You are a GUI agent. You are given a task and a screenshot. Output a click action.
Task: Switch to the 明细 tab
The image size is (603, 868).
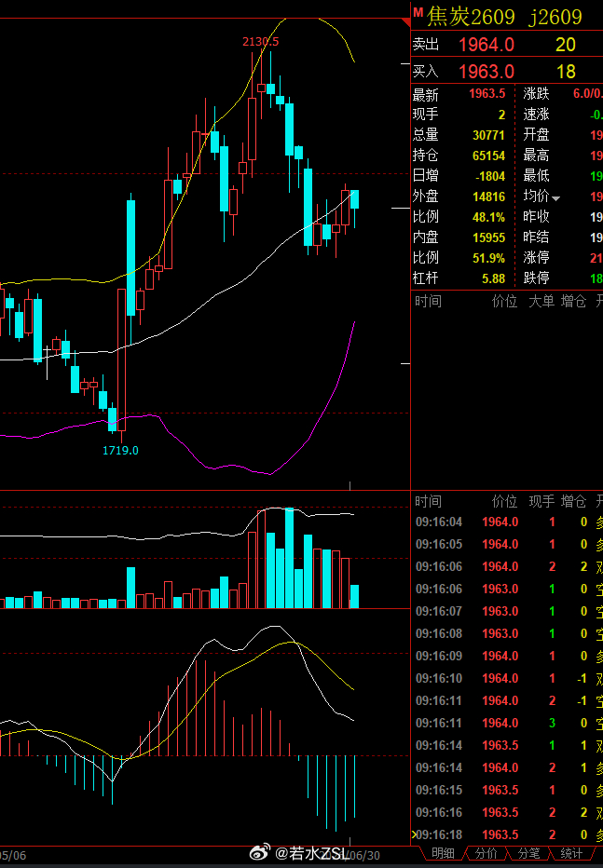[x=443, y=853]
